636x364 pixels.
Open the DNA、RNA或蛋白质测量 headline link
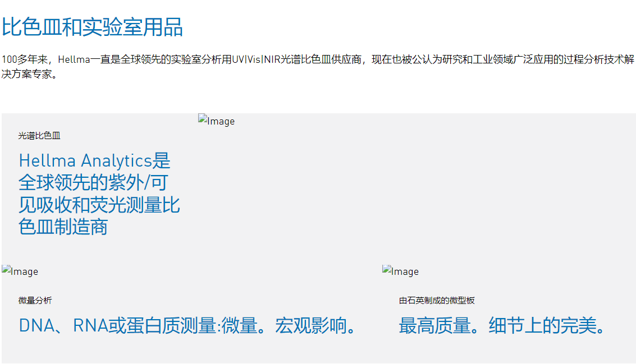tap(188, 325)
